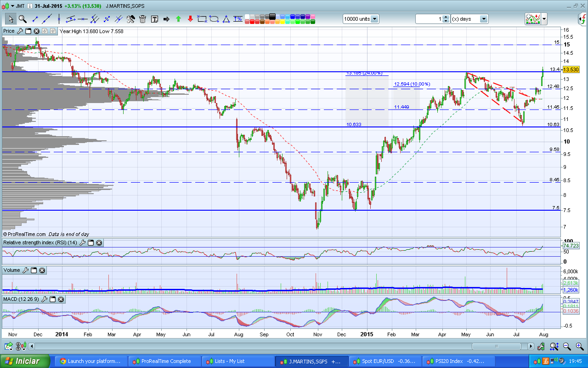Viewport: 588px width, 368px height.
Task: Close the MACD indicator panel
Action: pos(61,299)
